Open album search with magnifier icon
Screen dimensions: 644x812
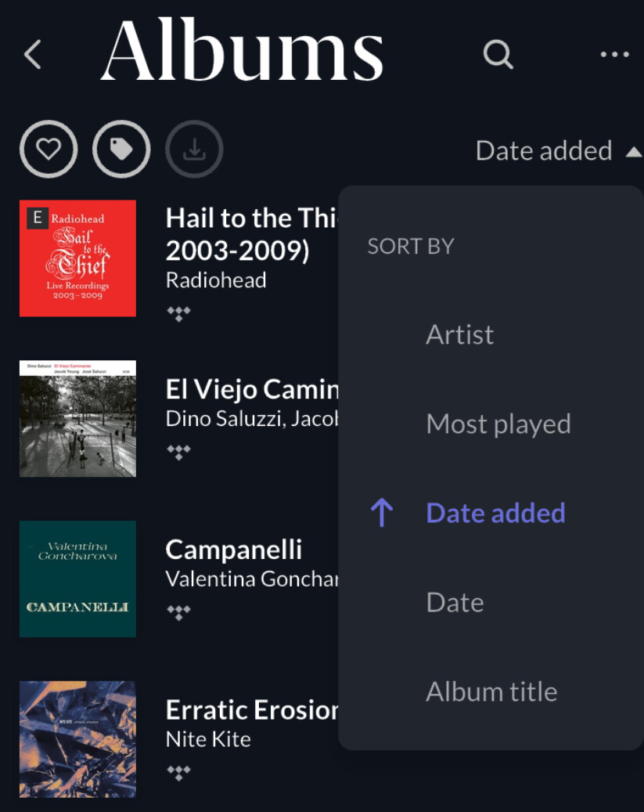click(x=498, y=54)
